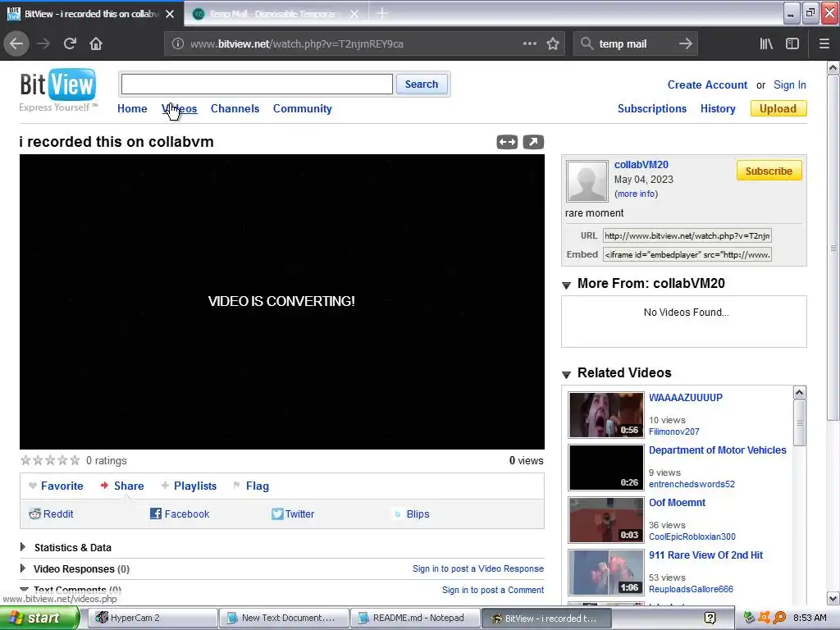This screenshot has width=840, height=630.
Task: Click the BitView search input field
Action: pos(257,84)
